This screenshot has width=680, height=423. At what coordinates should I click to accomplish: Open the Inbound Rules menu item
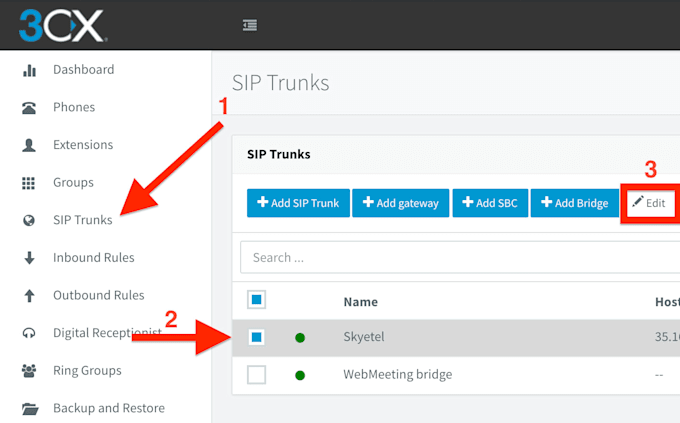click(x=94, y=258)
